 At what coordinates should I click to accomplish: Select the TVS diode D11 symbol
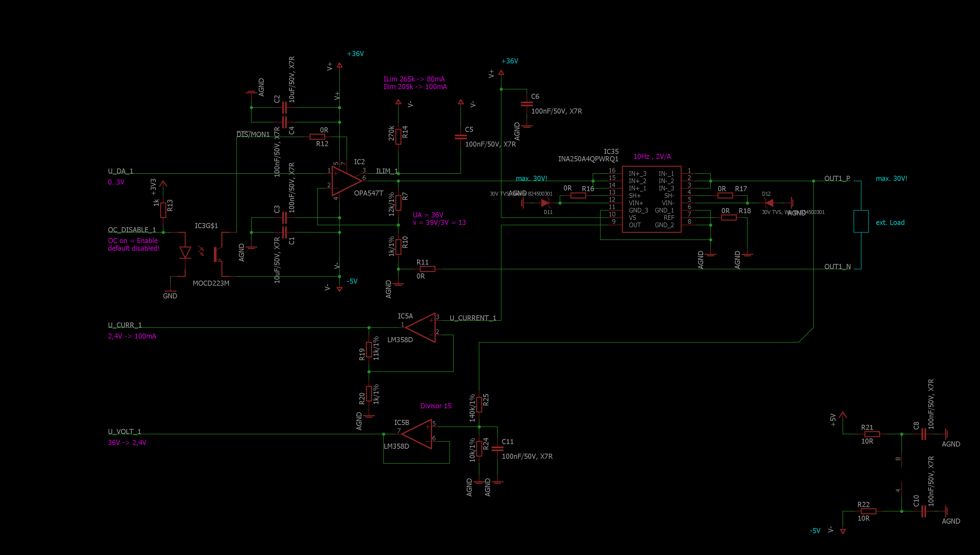[x=545, y=203]
